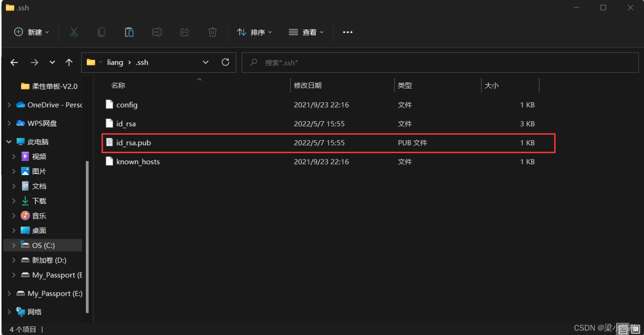Click the id_rsa.pub file icon
644x335 pixels.
pos(109,142)
